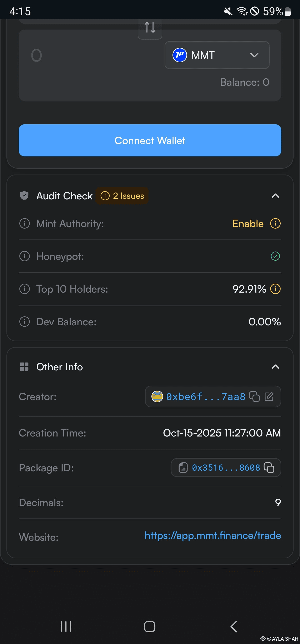Open the Top 10 Holders info icon

(25, 289)
